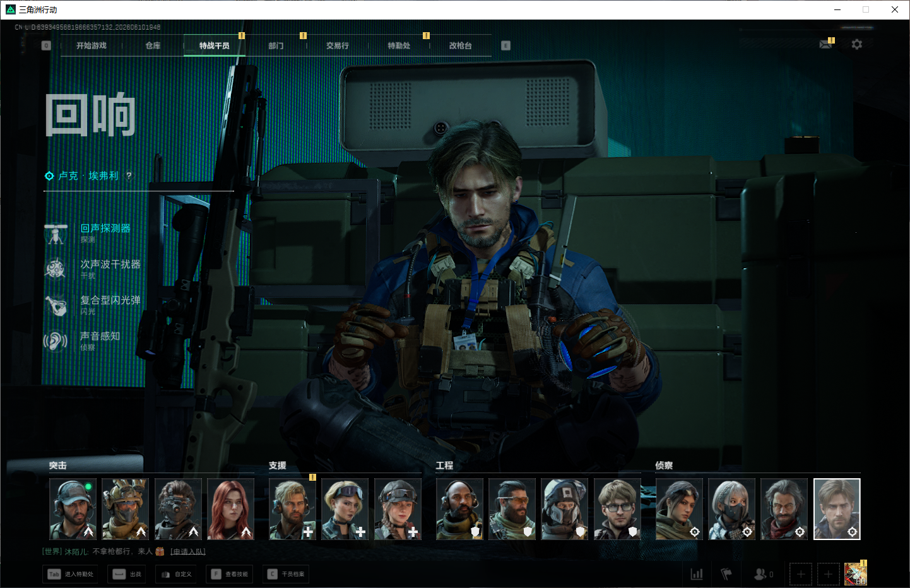Click the 突击 class heading
910x588 pixels.
click(58, 466)
